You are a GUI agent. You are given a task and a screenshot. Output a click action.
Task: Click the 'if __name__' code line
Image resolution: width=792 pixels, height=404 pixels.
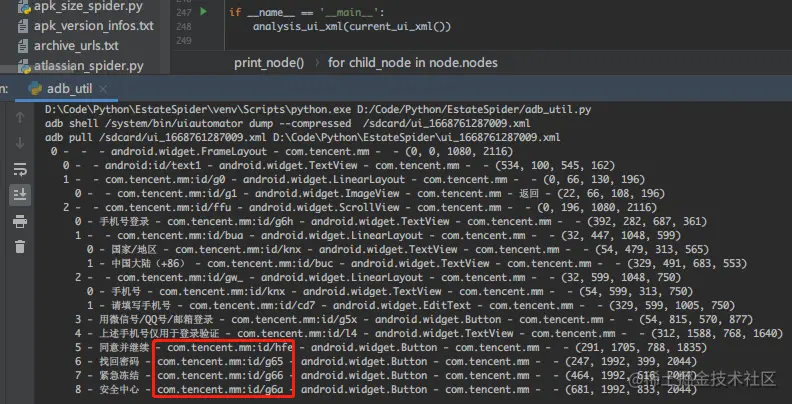pyautogui.click(x=307, y=12)
